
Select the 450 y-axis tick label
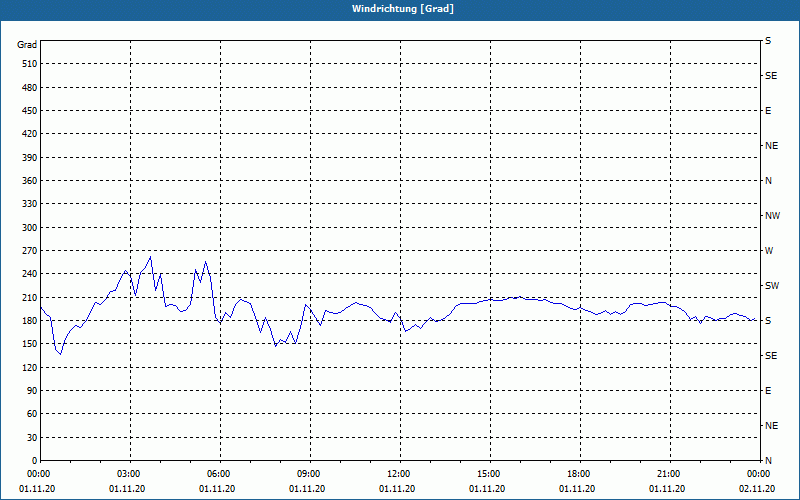click(x=30, y=111)
